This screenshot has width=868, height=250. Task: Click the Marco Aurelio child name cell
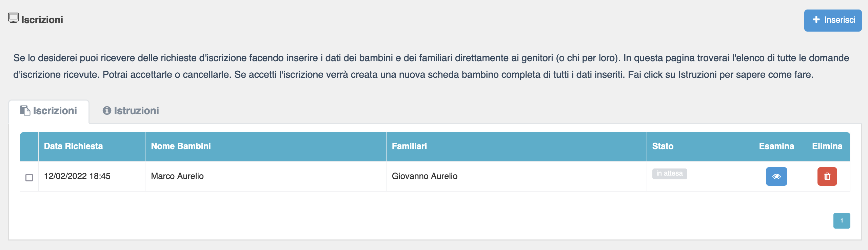point(177,176)
